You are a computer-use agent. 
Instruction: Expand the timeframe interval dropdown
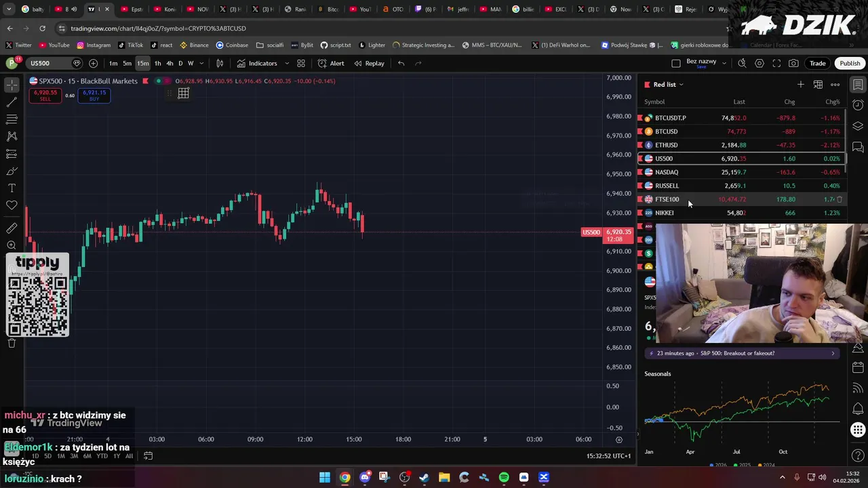click(x=200, y=63)
